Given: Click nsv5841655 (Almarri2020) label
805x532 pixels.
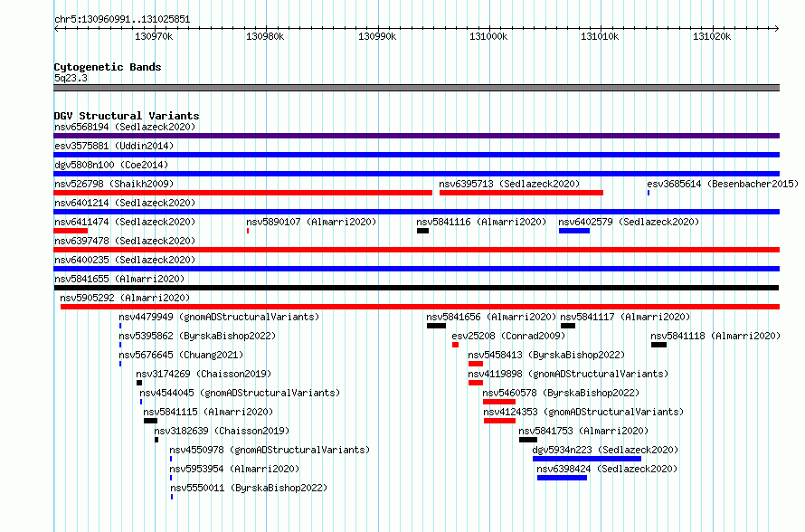Looking at the screenshot, I should 119,279.
